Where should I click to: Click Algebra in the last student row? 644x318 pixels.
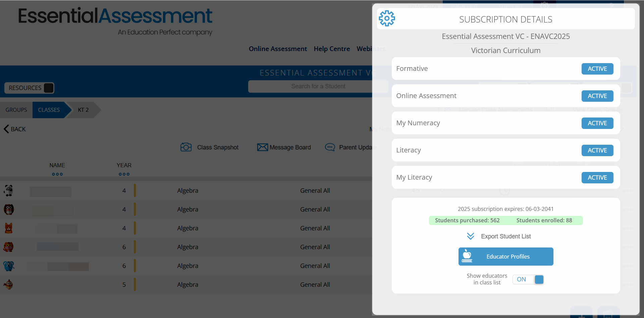click(188, 284)
